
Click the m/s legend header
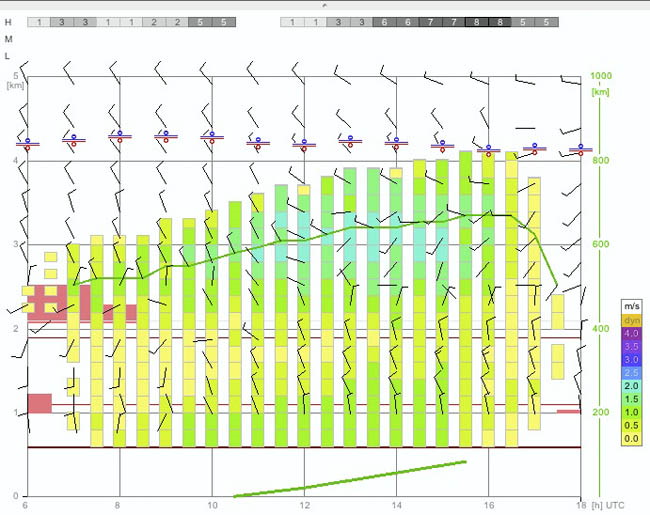pos(631,306)
